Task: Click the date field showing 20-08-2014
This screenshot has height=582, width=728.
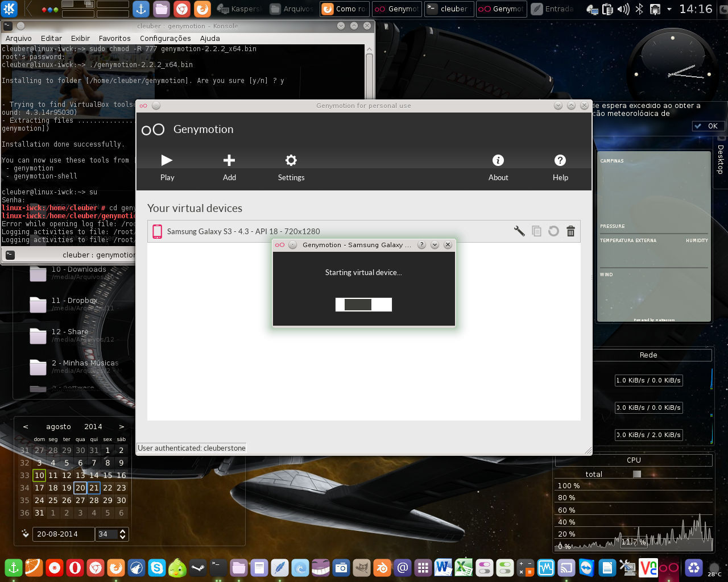Action: tap(63, 534)
